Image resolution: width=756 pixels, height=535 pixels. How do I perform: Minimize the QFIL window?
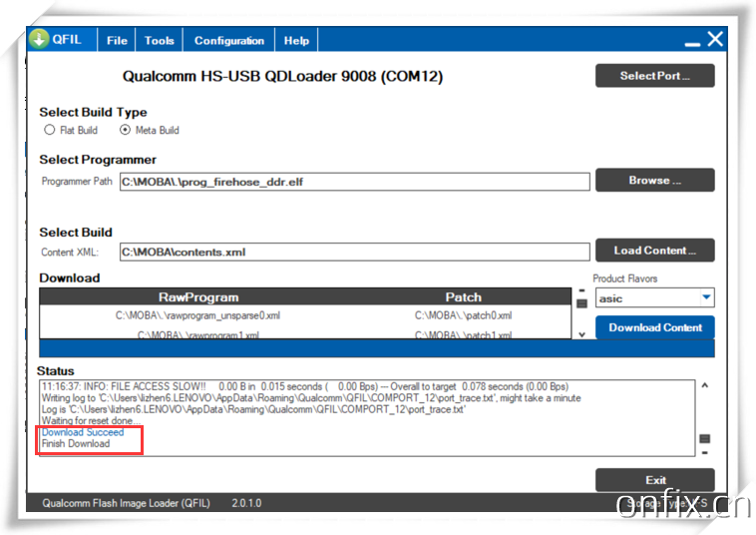tap(692, 42)
